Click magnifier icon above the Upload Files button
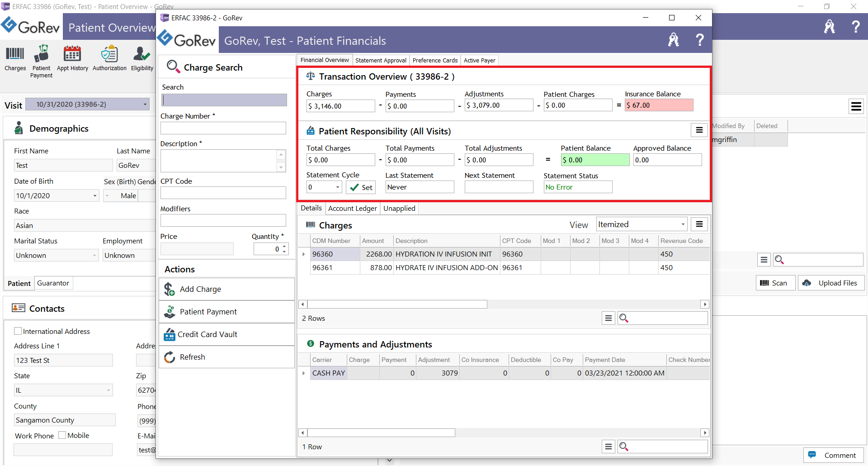The width and height of the screenshot is (868, 466). [x=779, y=260]
